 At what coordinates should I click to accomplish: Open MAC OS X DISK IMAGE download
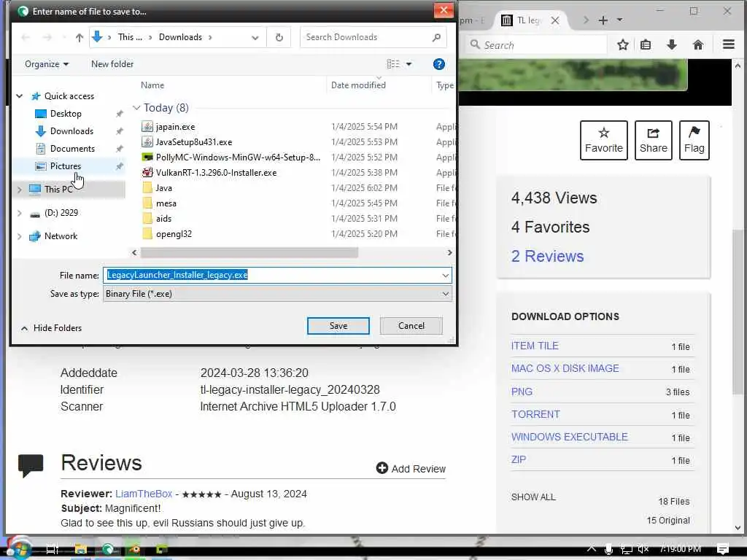[565, 368]
